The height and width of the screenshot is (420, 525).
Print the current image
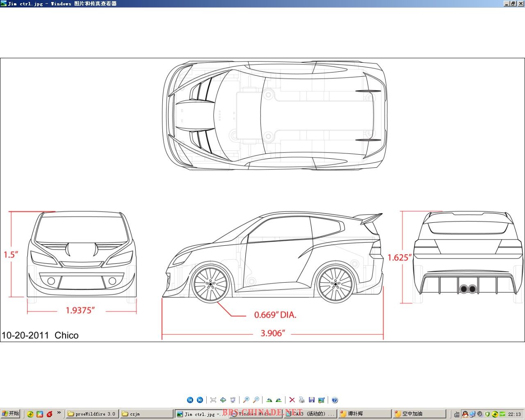[302, 400]
